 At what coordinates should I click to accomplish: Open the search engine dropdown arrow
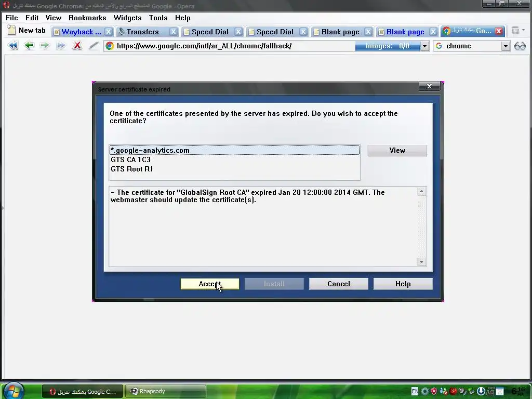[506, 46]
